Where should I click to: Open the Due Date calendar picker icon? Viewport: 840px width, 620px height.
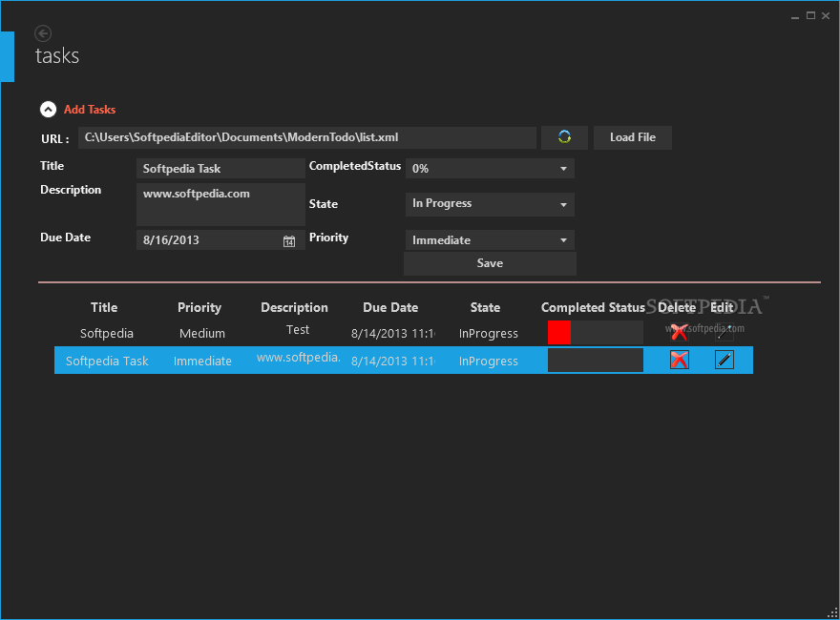tap(288, 241)
